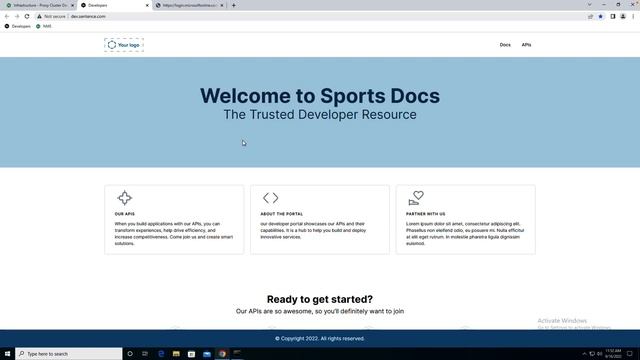
Task: Show hidden system tray icons
Action: coord(584,354)
